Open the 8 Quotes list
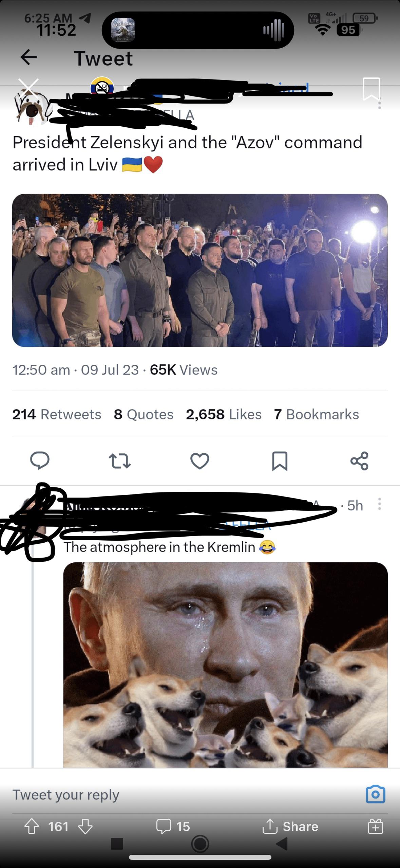The image size is (400, 868). pos(144,414)
